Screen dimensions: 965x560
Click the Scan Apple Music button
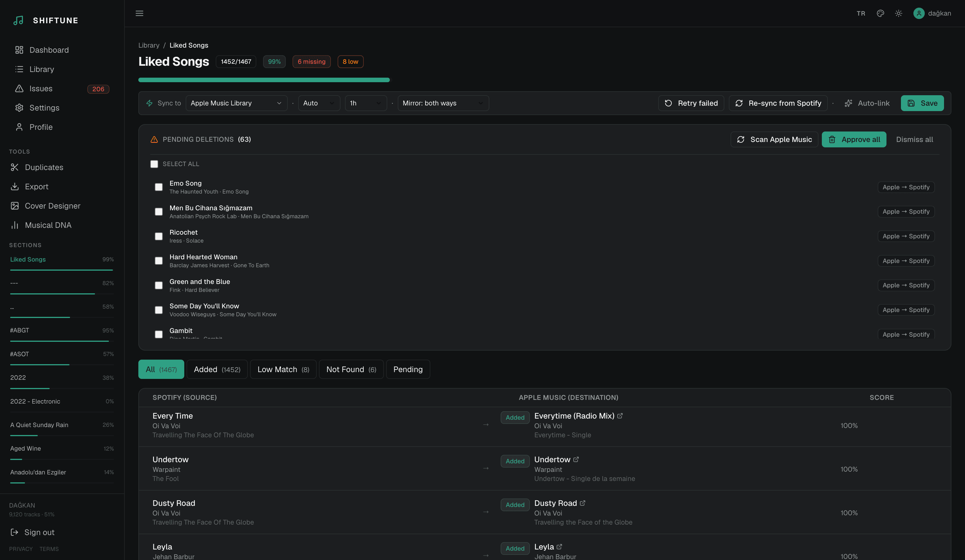[x=774, y=139]
